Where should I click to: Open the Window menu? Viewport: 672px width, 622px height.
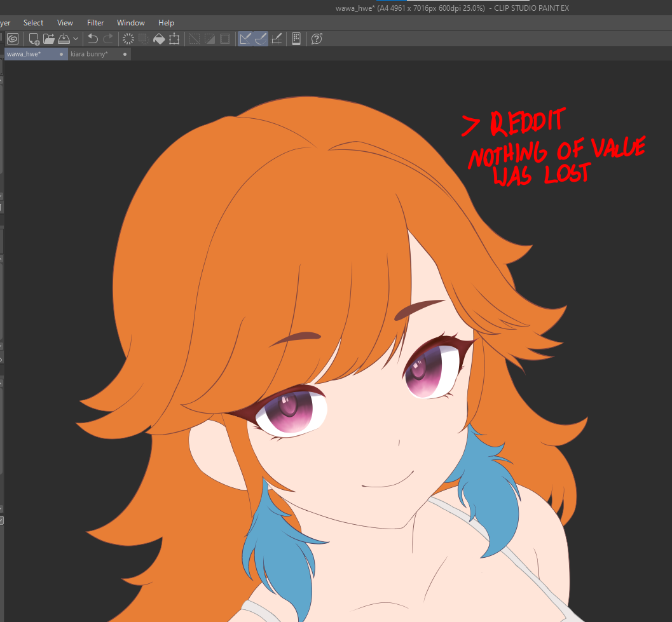click(x=131, y=23)
